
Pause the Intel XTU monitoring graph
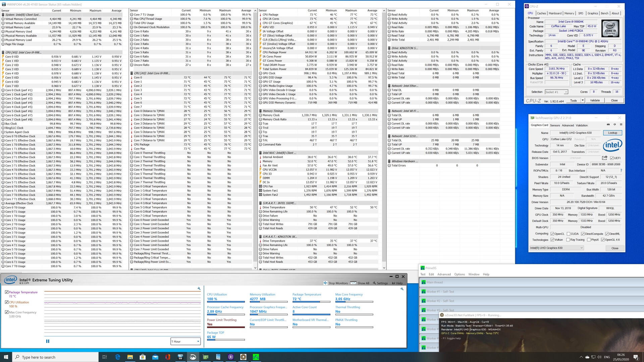click(x=48, y=341)
